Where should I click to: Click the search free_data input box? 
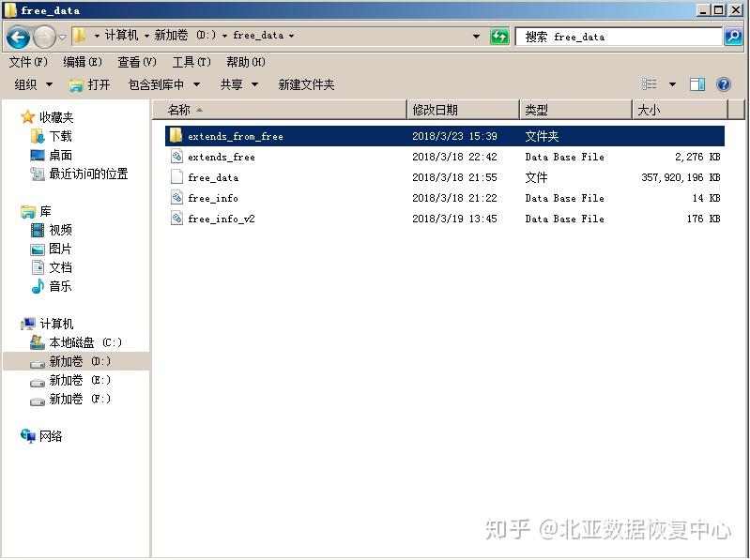point(618,37)
